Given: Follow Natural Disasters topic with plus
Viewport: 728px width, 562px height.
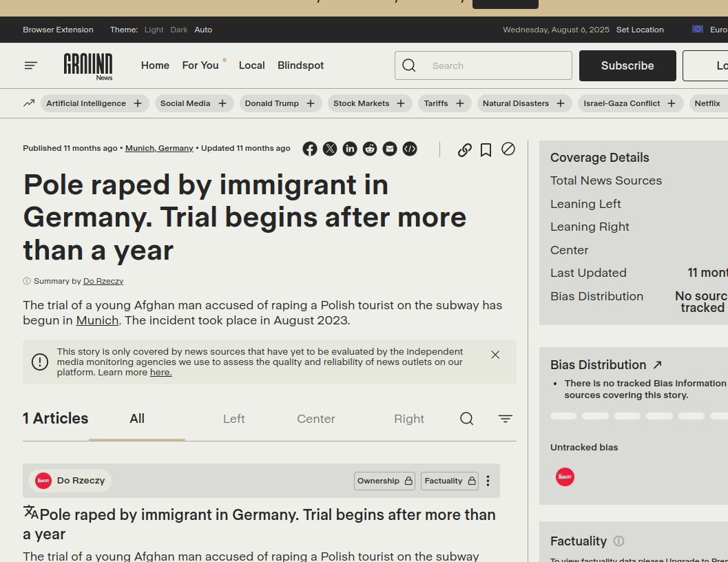Looking at the screenshot, I should [x=561, y=103].
